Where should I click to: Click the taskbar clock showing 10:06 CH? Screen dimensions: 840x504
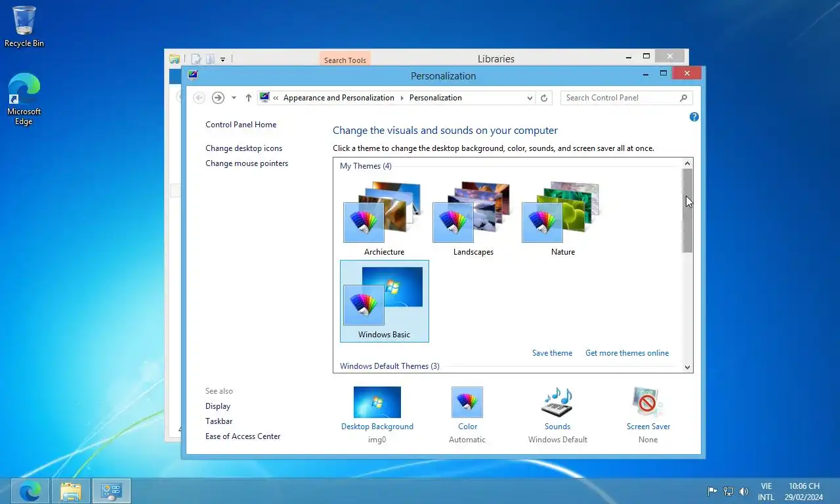tap(804, 492)
